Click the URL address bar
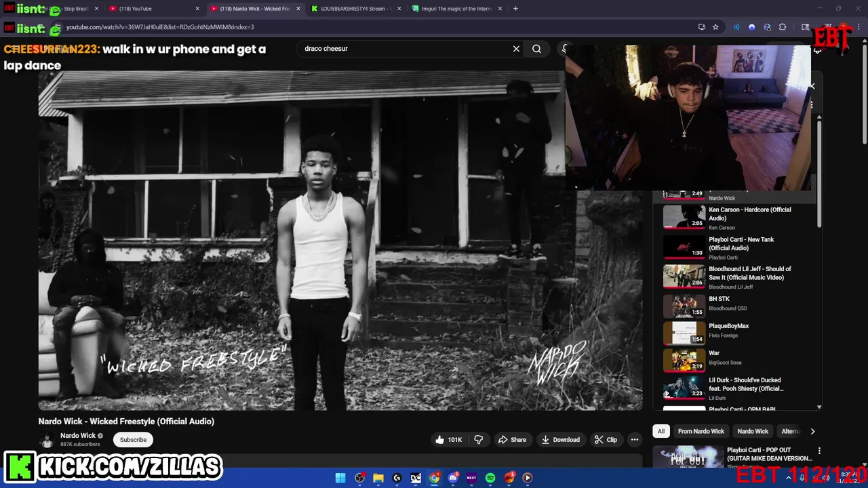Screen dimensions: 868x488 380,27
